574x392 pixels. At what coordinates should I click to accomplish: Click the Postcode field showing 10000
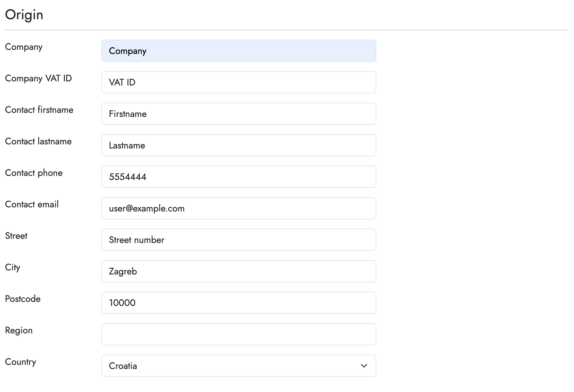pos(239,303)
